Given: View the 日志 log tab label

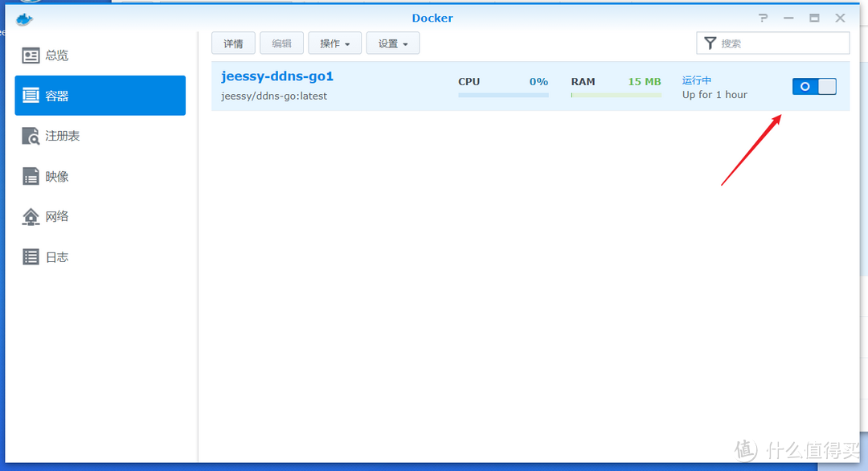Looking at the screenshot, I should (57, 257).
